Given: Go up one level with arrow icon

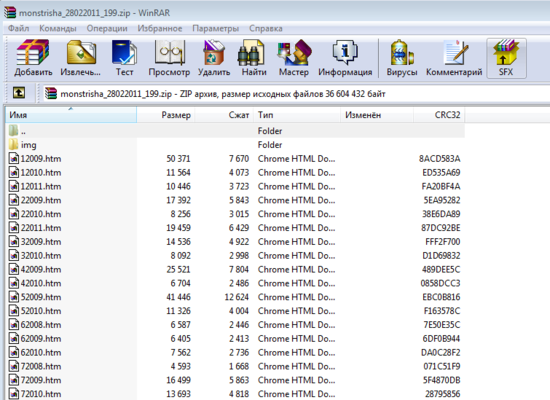Looking at the screenshot, I should pyautogui.click(x=19, y=93).
